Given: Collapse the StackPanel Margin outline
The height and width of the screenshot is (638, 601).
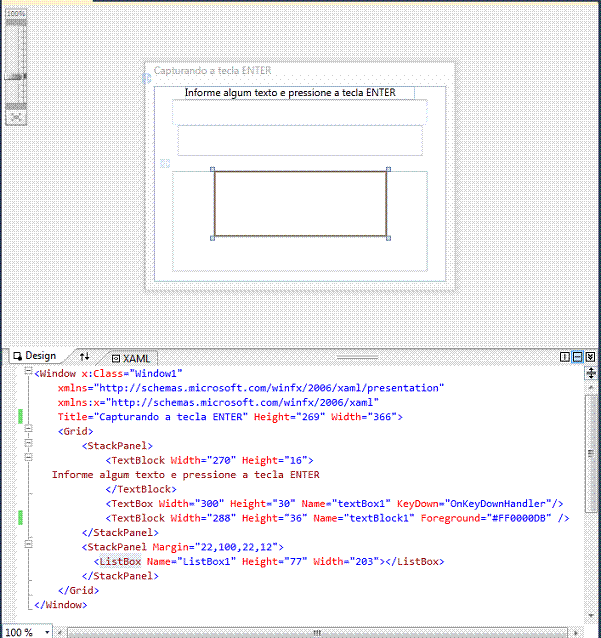Looking at the screenshot, I should pos(28,544).
